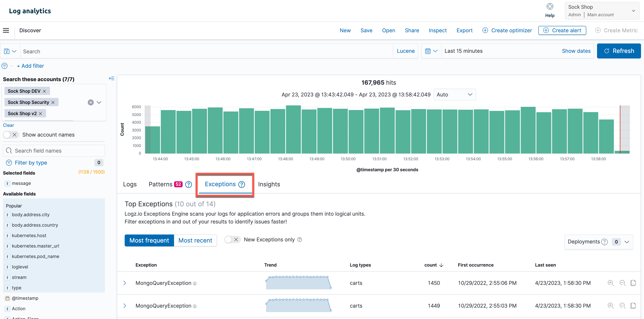Click the zoom-in magnifier on MongoQueryException row
Screen dimensions: 644x319
click(611, 283)
